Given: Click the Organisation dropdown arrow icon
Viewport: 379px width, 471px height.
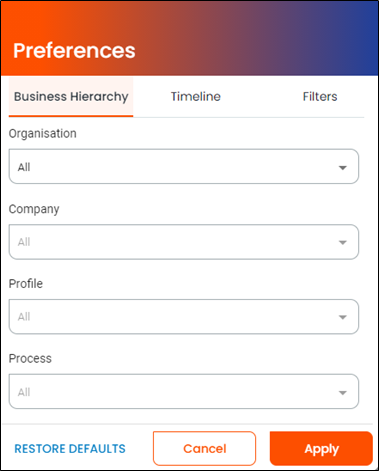Looking at the screenshot, I should tap(343, 167).
